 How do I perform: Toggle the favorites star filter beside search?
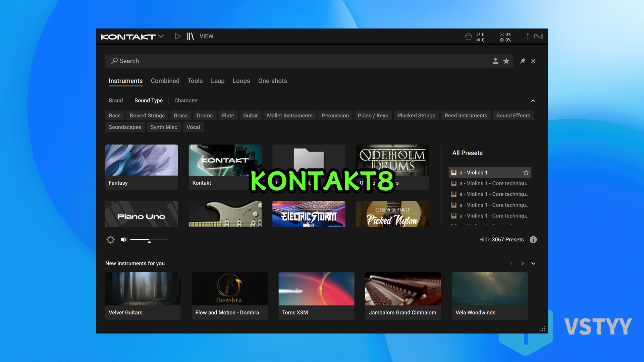[x=506, y=61]
